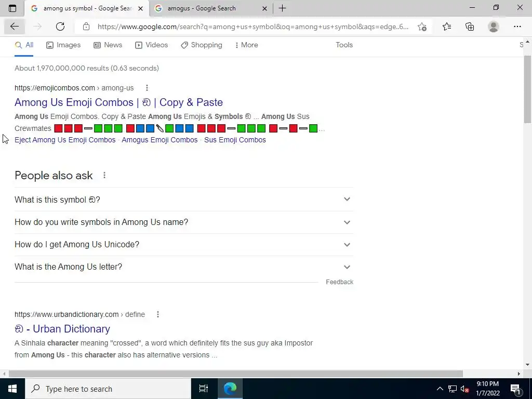Click the emojicombos.com result URL
Image resolution: width=532 pixels, height=399 pixels.
click(74, 88)
